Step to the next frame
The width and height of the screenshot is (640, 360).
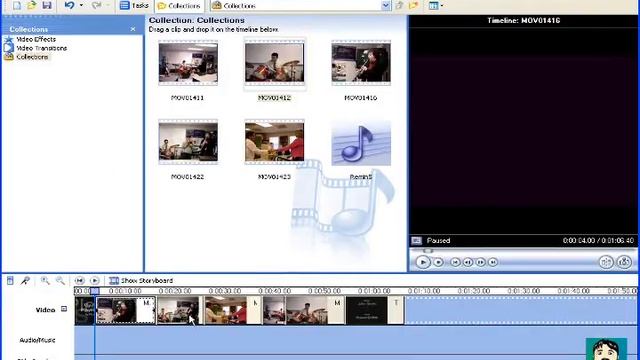pos(481,262)
